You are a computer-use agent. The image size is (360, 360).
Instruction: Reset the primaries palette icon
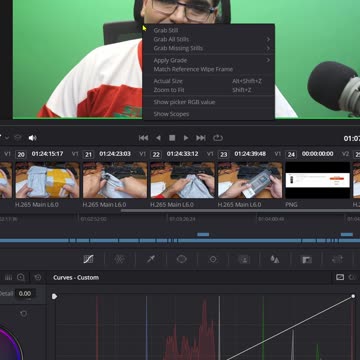tap(38, 277)
